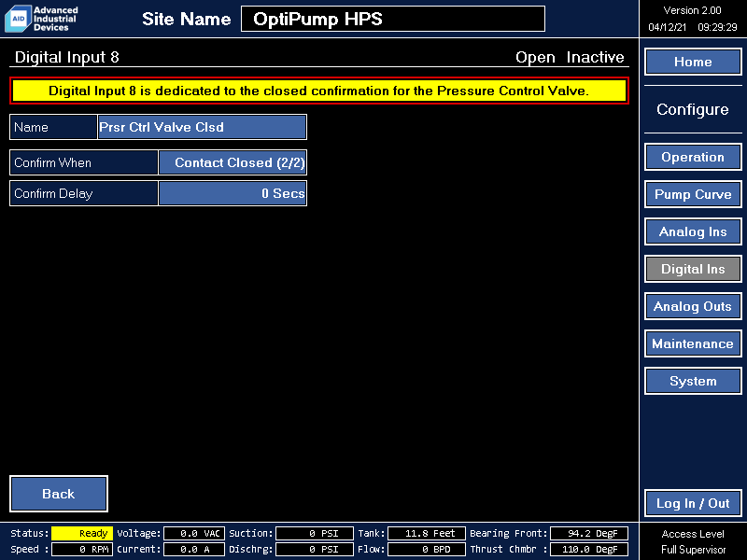
Task: Edit the Confirm Delay 0 Secs value
Action: pyautogui.click(x=233, y=193)
